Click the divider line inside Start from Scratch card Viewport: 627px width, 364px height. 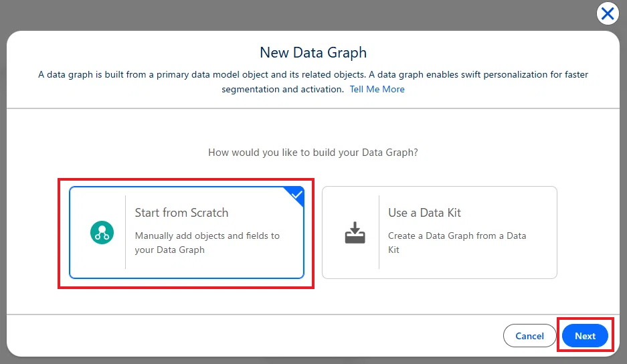point(126,232)
